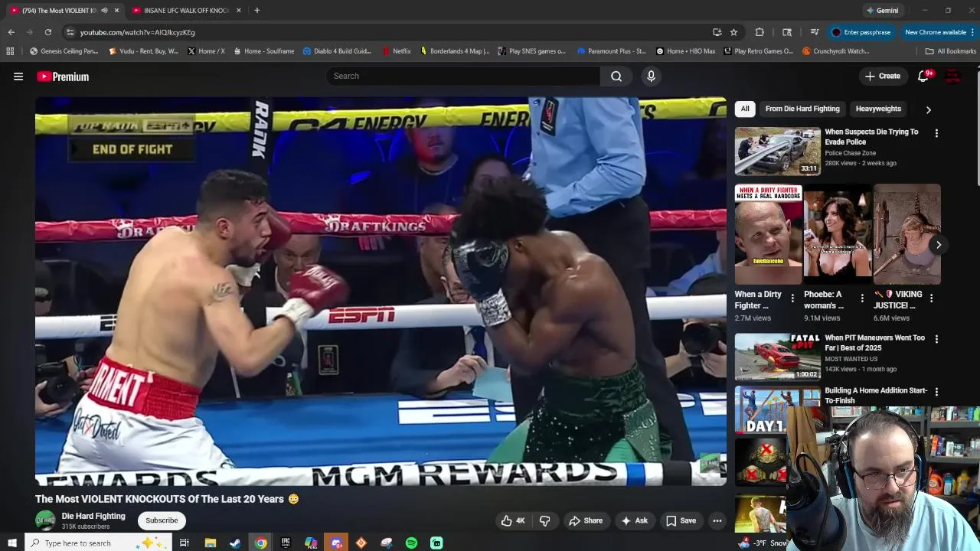Bookmark this page with star icon
This screenshot has height=551, width=980.
click(733, 32)
